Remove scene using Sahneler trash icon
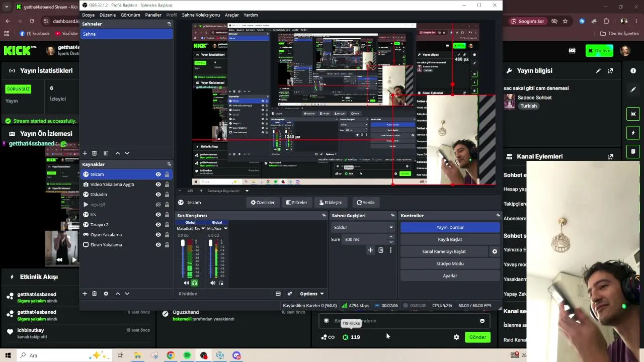 click(94, 153)
